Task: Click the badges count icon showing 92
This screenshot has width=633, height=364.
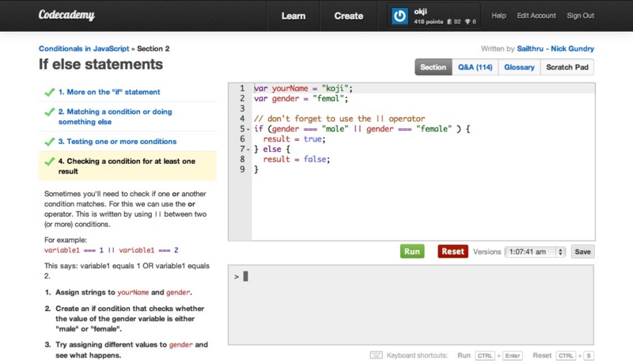Action: tap(449, 22)
